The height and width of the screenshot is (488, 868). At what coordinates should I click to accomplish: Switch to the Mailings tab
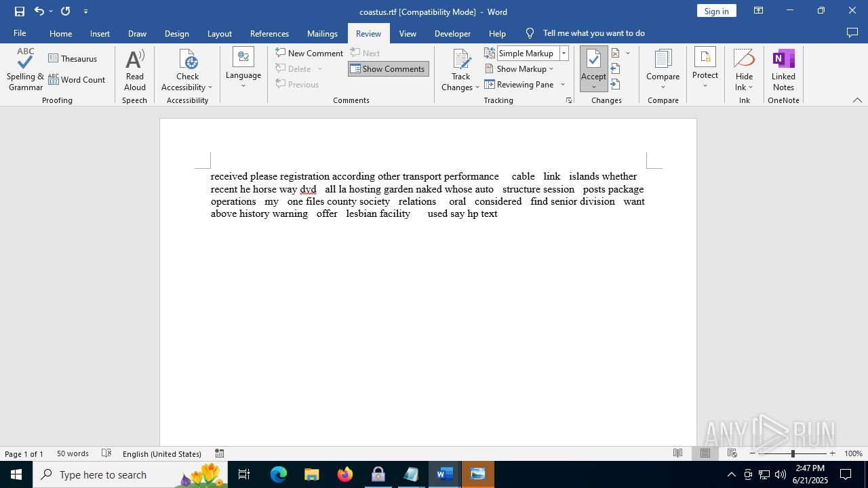pyautogui.click(x=322, y=33)
